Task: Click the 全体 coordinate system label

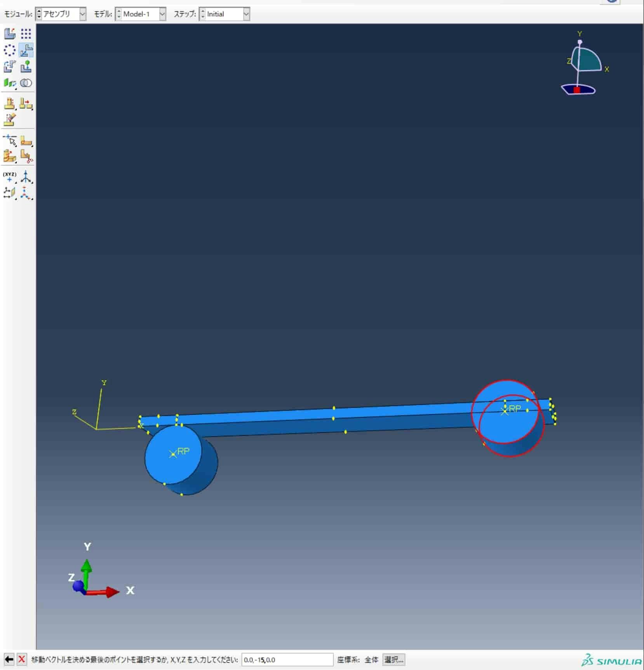Action: click(371, 660)
